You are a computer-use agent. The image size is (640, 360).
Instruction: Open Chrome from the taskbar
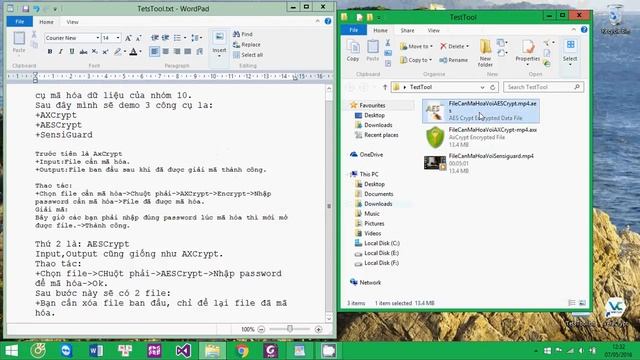pos(242,351)
